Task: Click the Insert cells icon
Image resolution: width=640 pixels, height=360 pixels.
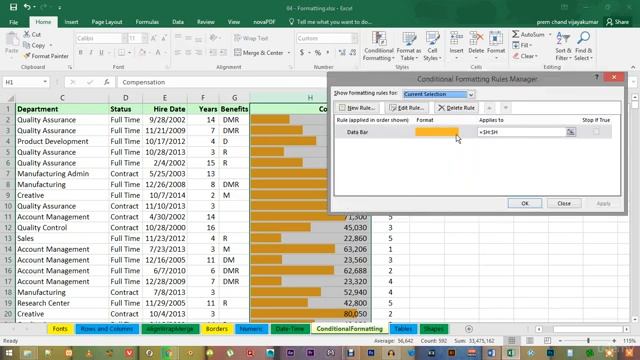Action: (456, 39)
